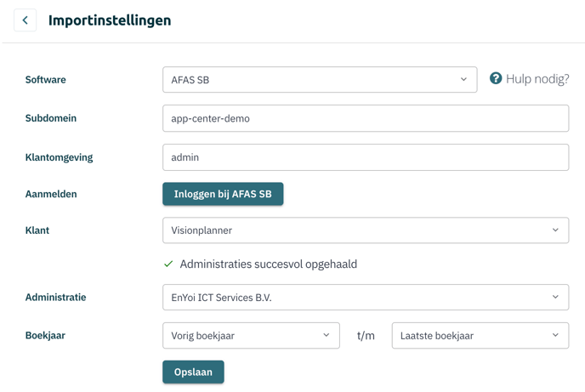The height and width of the screenshot is (392, 585).
Task: Click the t/m text between year dropdowns
Action: pos(366,336)
